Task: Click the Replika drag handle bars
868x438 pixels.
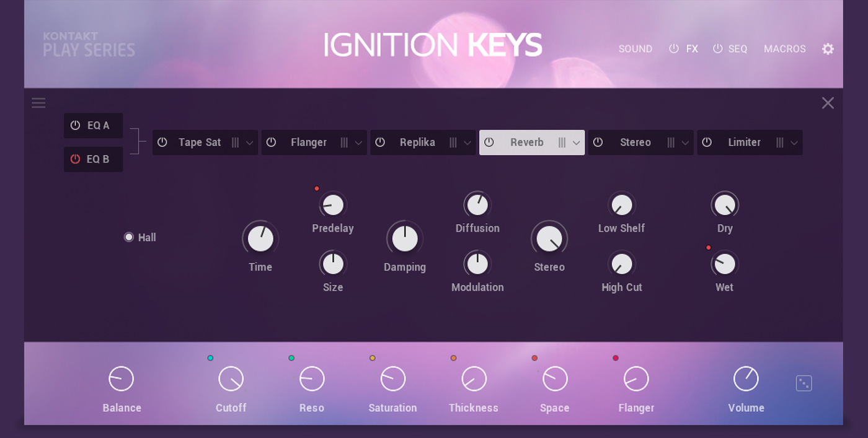Action: (x=453, y=142)
